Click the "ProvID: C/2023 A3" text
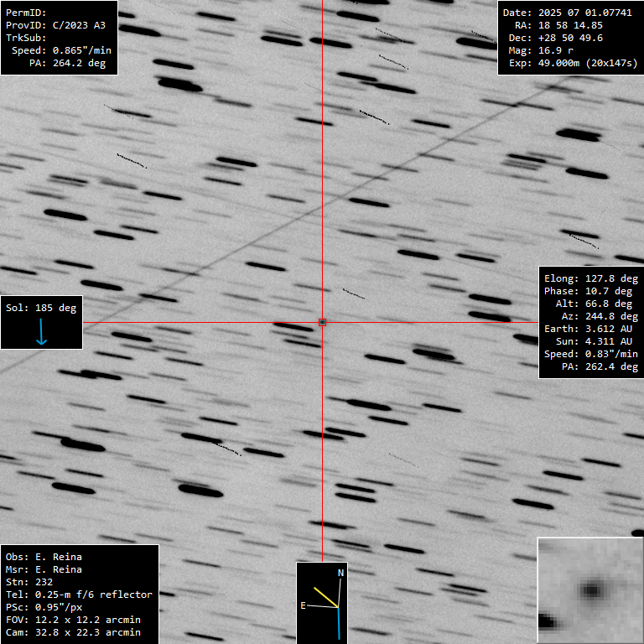The image size is (644, 644). pos(55,25)
